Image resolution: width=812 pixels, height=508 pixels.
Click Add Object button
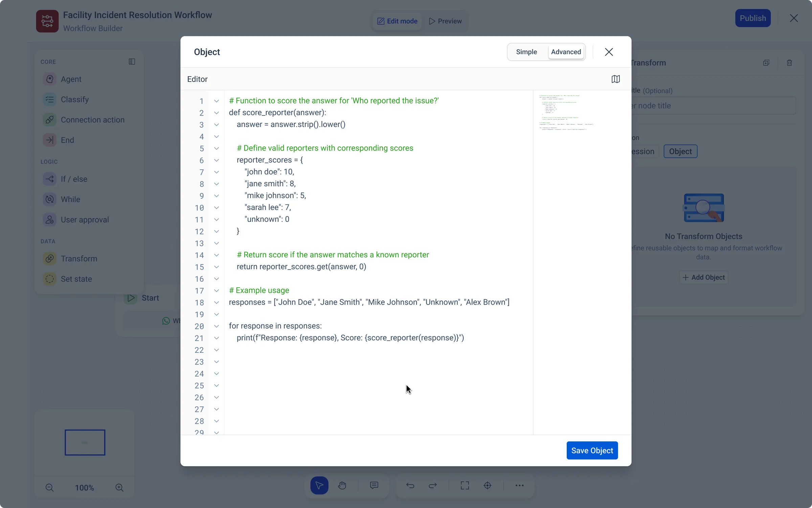click(704, 277)
